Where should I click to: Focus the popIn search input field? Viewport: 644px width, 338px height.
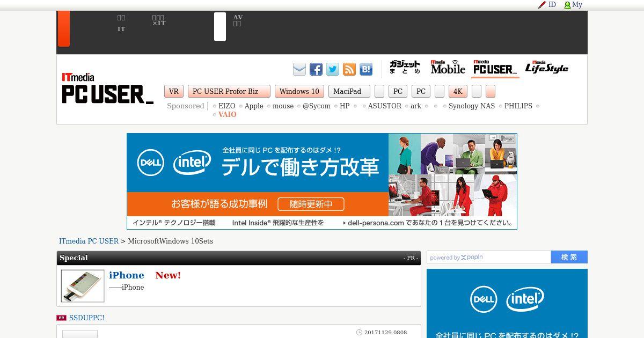(489, 258)
